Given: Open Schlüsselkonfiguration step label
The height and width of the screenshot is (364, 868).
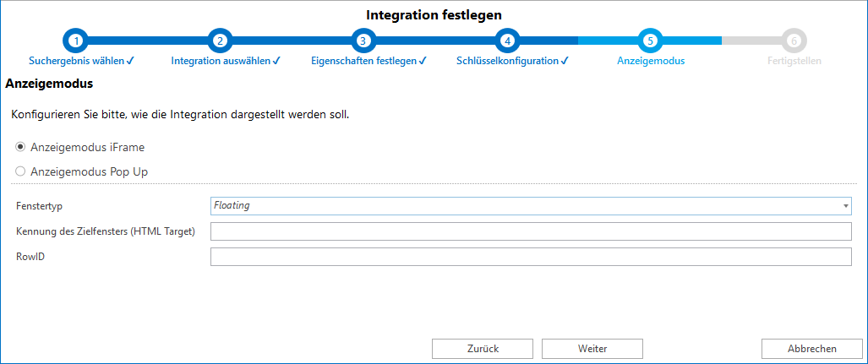Looking at the screenshot, I should pyautogui.click(x=512, y=62).
